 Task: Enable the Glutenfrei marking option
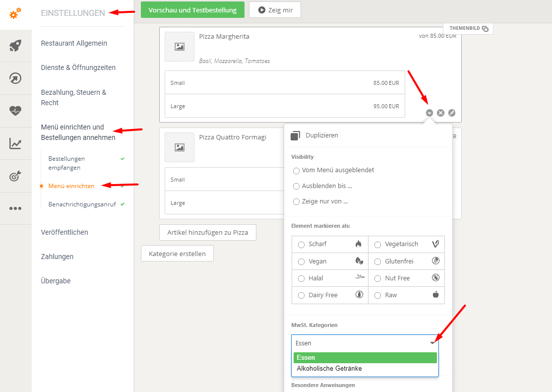pyautogui.click(x=377, y=261)
